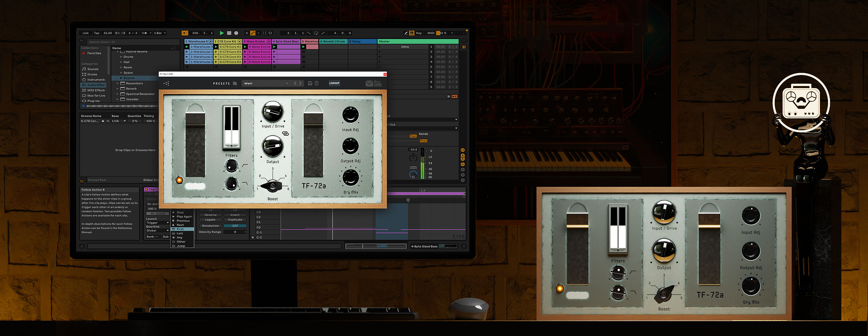Click the LOGOUT button in TF-72a
868x336 pixels.
click(x=334, y=83)
